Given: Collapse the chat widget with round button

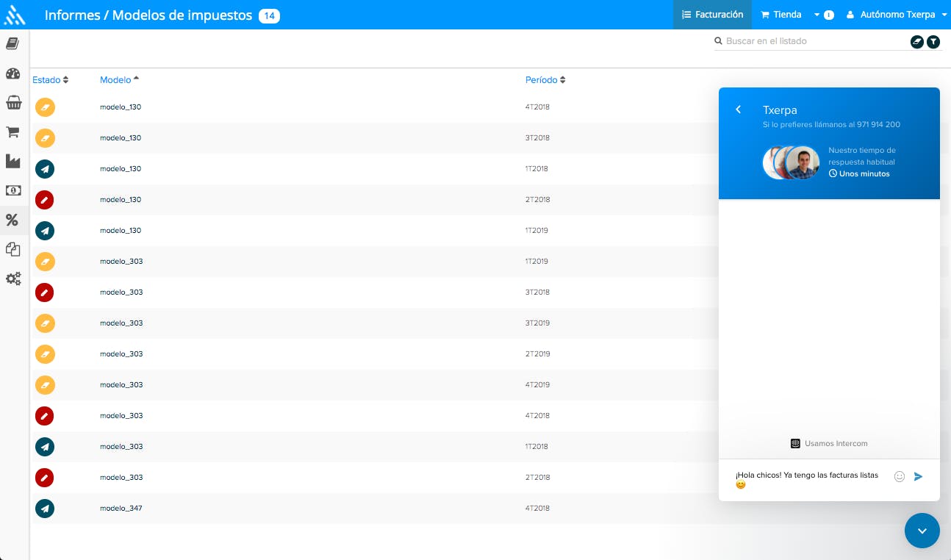Looking at the screenshot, I should 922,530.
